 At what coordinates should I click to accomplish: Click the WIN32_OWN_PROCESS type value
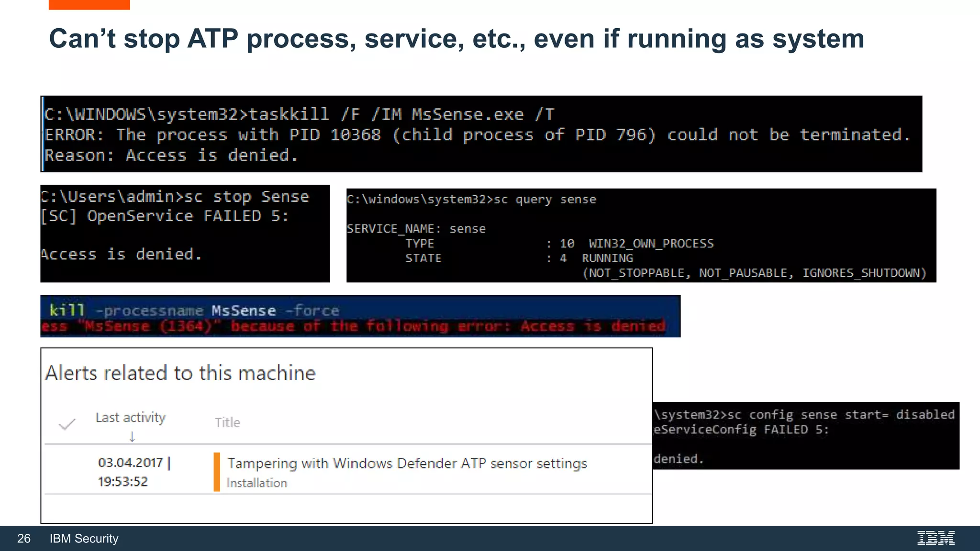click(651, 243)
